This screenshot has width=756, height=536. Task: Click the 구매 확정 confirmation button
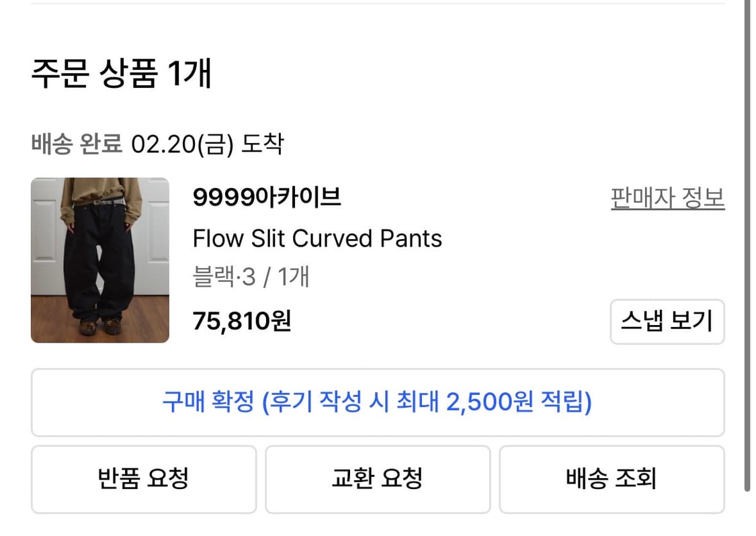pyautogui.click(x=378, y=403)
